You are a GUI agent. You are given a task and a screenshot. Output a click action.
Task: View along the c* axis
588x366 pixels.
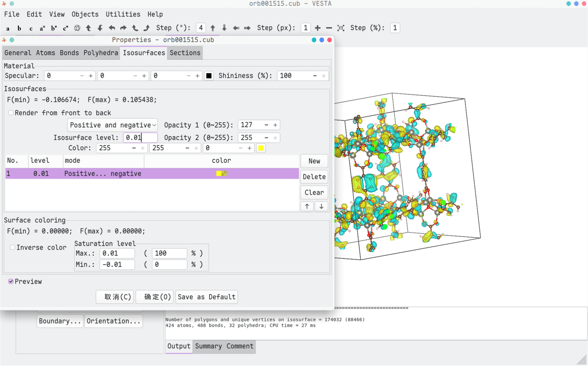click(66, 28)
